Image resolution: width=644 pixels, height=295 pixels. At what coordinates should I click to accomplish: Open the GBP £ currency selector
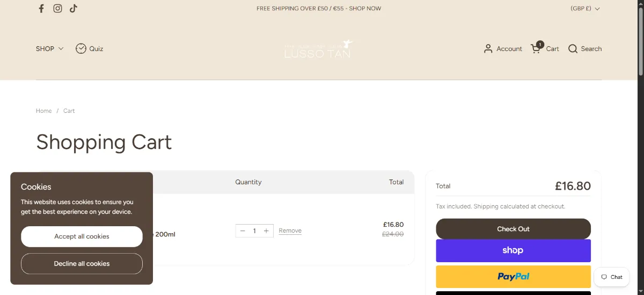click(585, 9)
